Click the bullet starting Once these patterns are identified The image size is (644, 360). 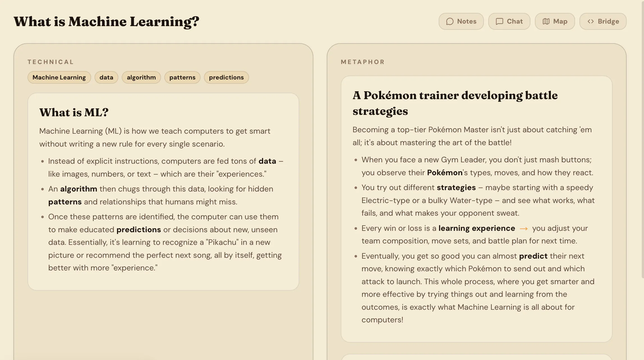(x=165, y=242)
